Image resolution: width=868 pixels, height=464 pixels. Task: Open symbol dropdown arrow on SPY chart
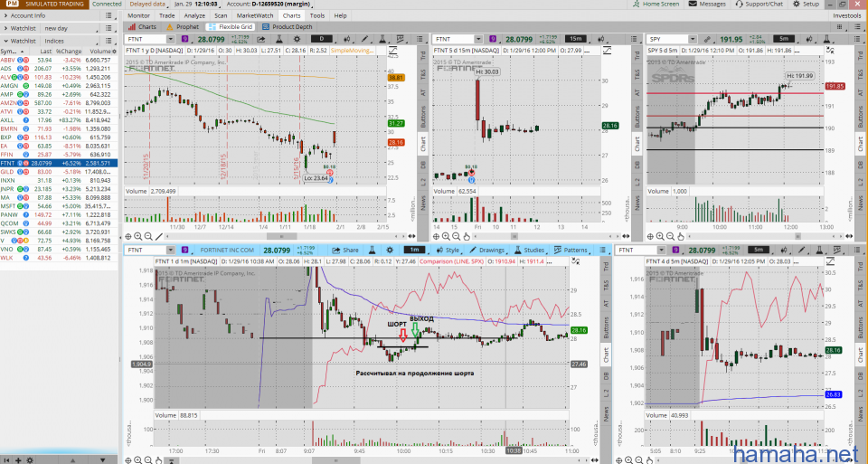click(x=692, y=39)
